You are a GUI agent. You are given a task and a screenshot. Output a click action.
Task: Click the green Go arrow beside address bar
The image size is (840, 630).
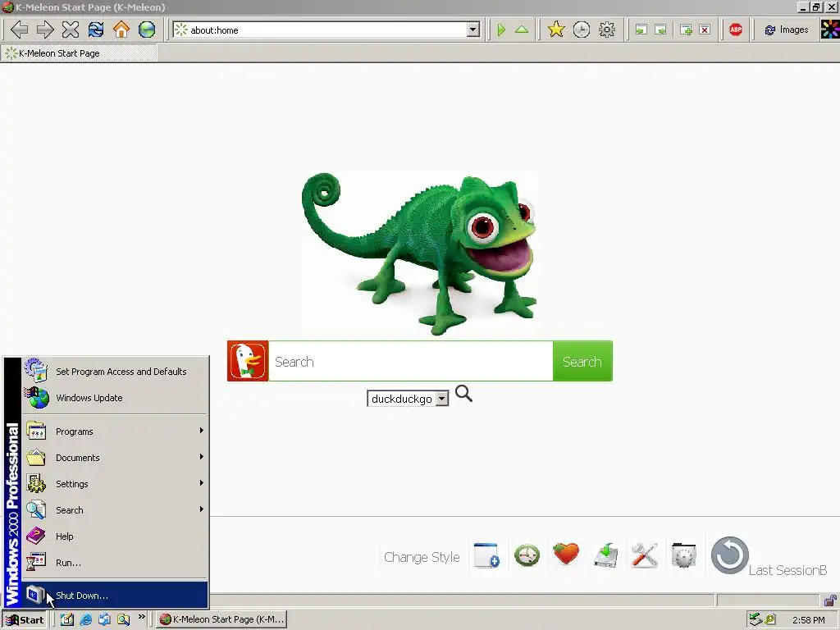501,30
